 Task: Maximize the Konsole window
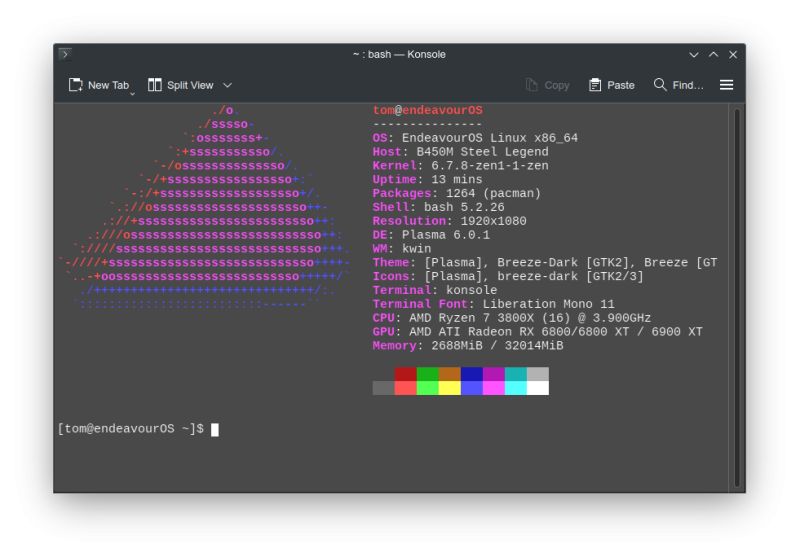[x=713, y=55]
